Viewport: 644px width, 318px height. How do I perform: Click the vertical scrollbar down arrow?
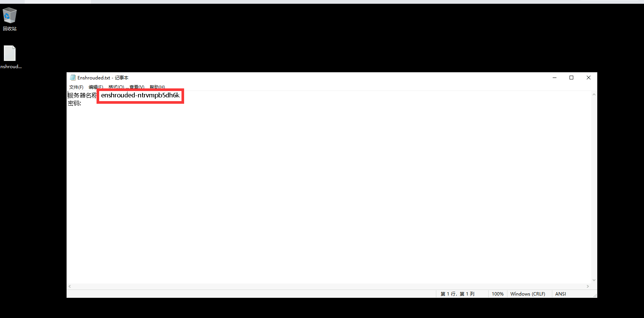[x=594, y=280]
